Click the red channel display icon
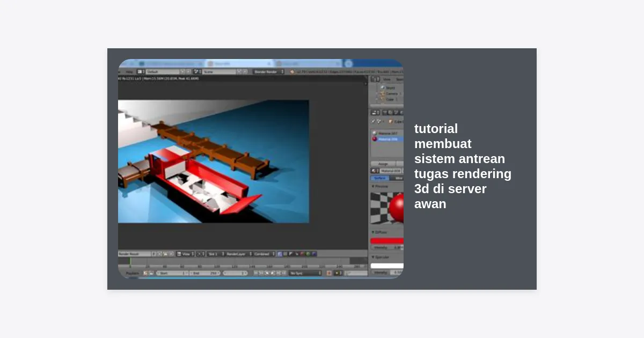This screenshot has height=338, width=644. [302, 254]
